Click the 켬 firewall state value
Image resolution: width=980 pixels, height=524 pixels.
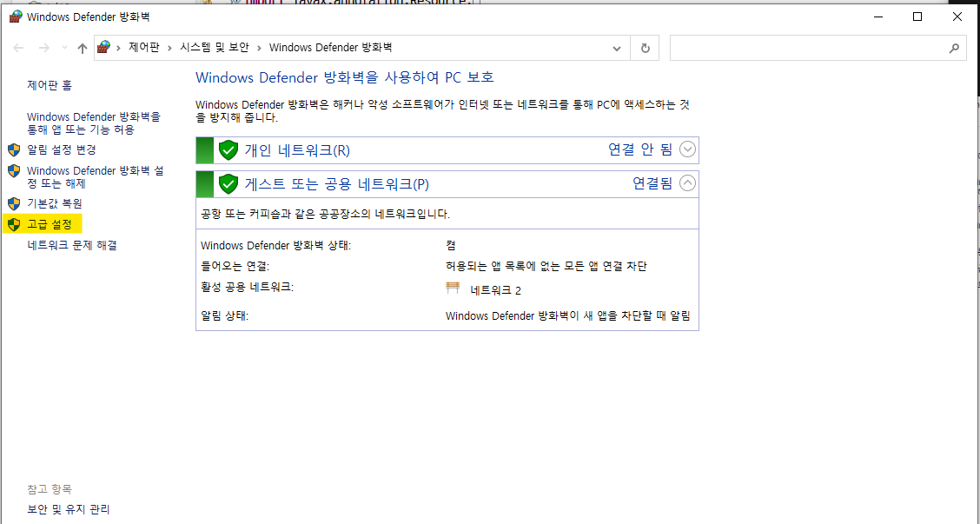point(451,246)
